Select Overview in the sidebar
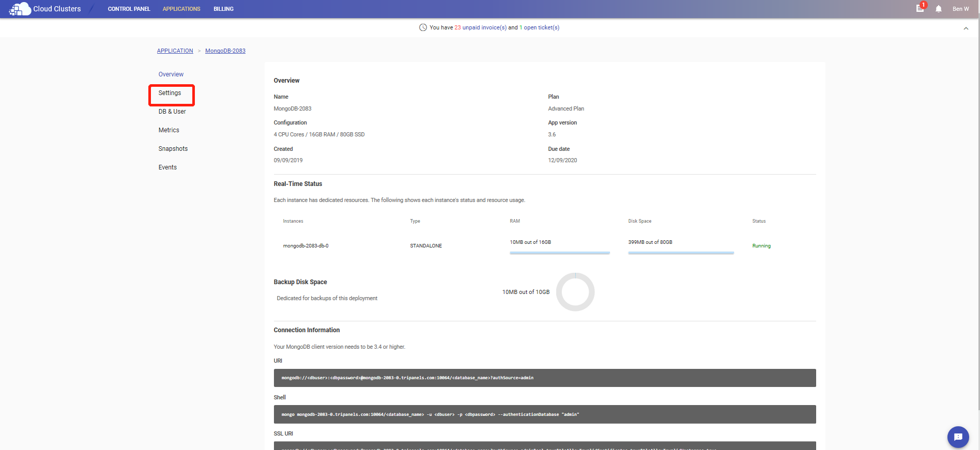Viewport: 980px width, 450px height. 171,74
